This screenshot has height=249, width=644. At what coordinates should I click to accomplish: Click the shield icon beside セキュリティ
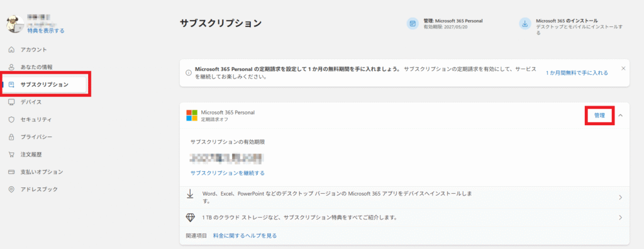click(x=11, y=119)
